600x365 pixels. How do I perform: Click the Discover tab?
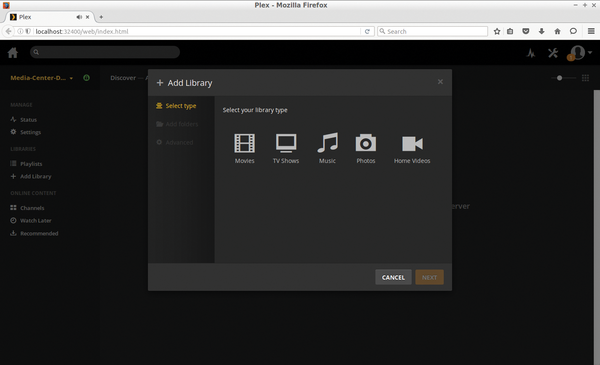(123, 78)
